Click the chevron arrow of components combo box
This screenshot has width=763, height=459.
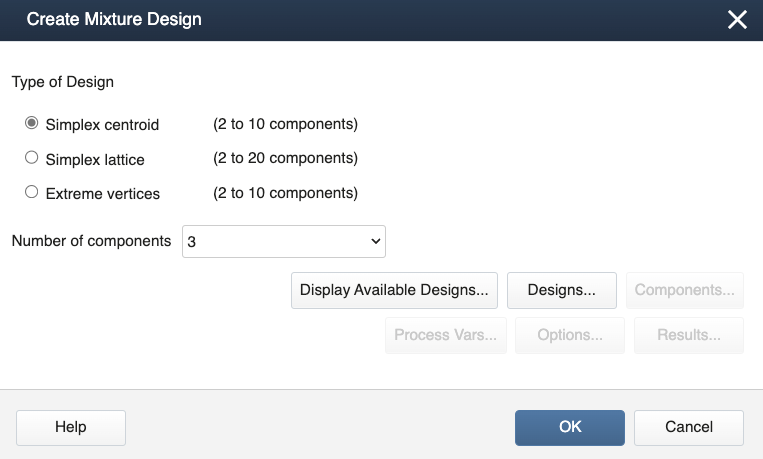click(376, 241)
